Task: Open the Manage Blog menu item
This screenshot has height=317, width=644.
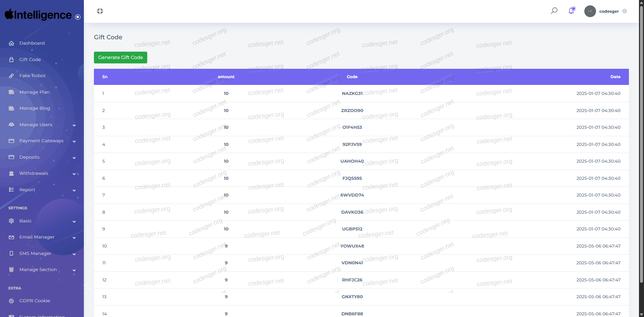Action: pos(35,108)
